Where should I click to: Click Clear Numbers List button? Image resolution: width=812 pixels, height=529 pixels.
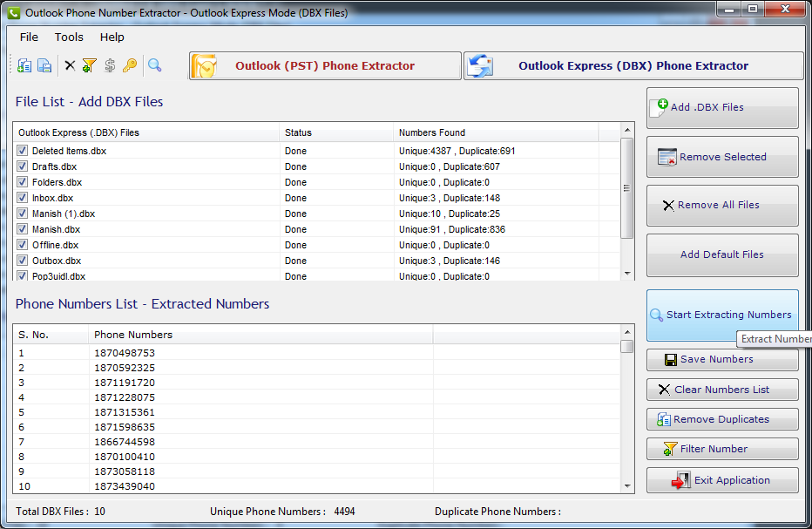click(722, 390)
